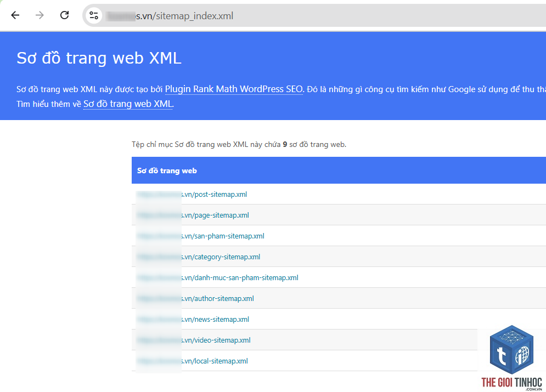Reload the page with the refresh icon

pos(64,15)
